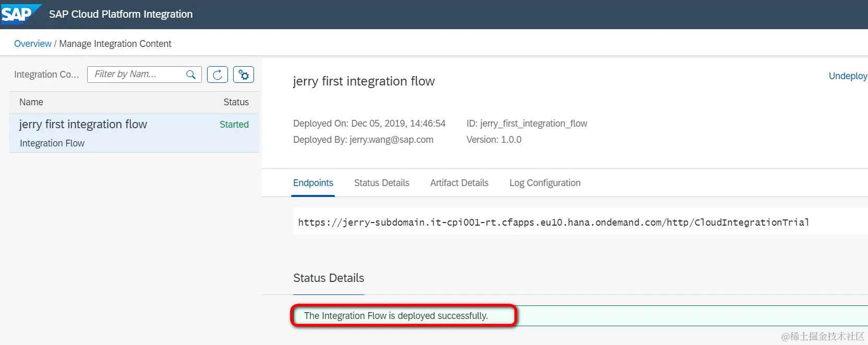This screenshot has width=868, height=345.
Task: Click the Status Details section heading
Action: click(329, 278)
